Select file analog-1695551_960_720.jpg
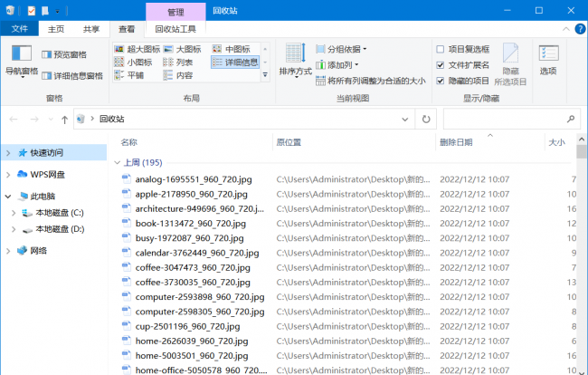The width and height of the screenshot is (588, 375). tap(194, 179)
